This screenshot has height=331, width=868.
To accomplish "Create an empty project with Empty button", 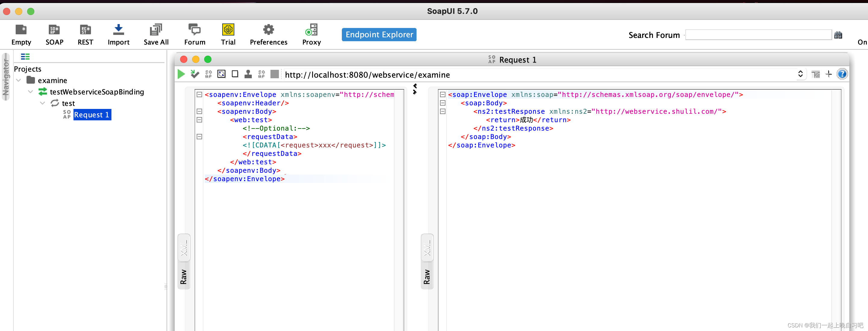I will tap(21, 34).
